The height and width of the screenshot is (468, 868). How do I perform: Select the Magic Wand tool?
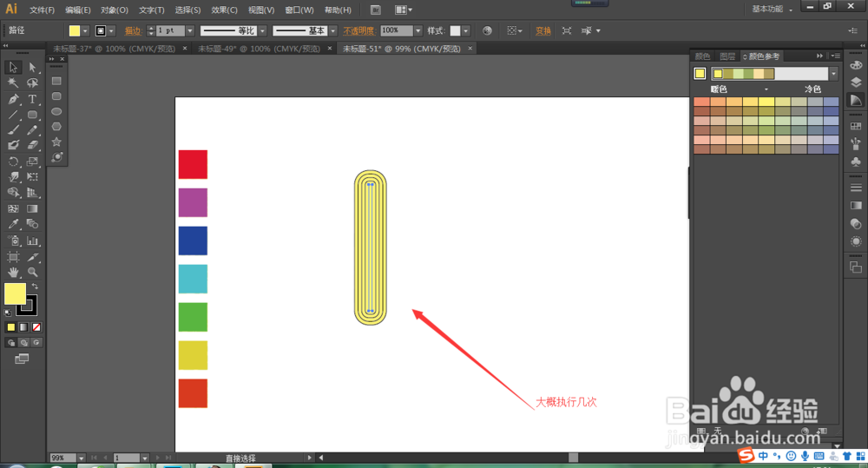pos(13,83)
